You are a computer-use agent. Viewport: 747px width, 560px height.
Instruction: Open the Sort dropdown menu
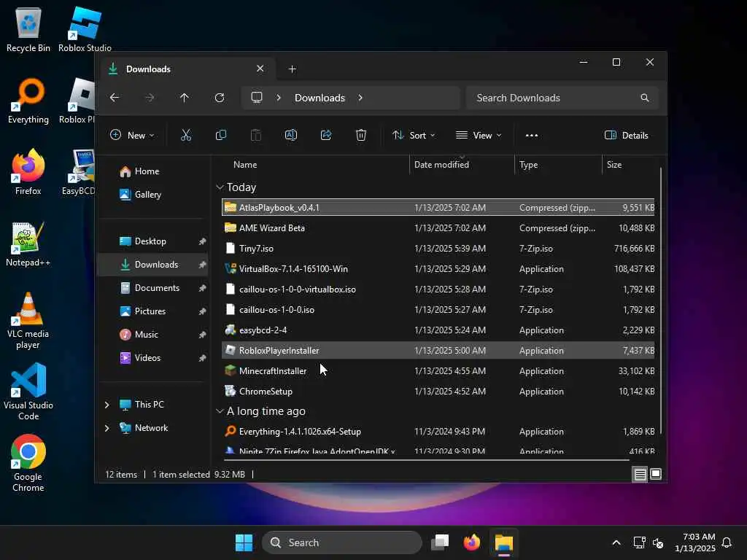pyautogui.click(x=414, y=135)
